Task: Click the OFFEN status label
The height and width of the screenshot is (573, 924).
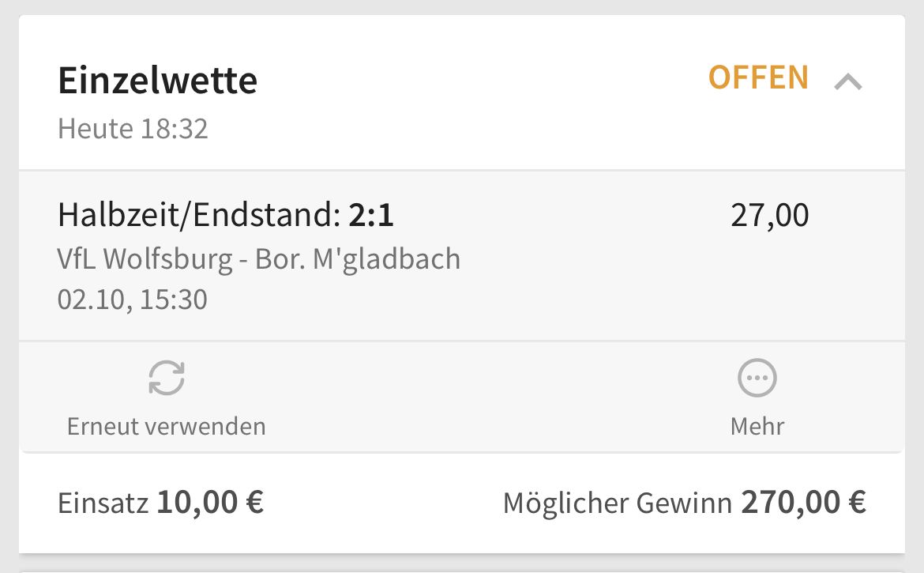Action: click(758, 77)
